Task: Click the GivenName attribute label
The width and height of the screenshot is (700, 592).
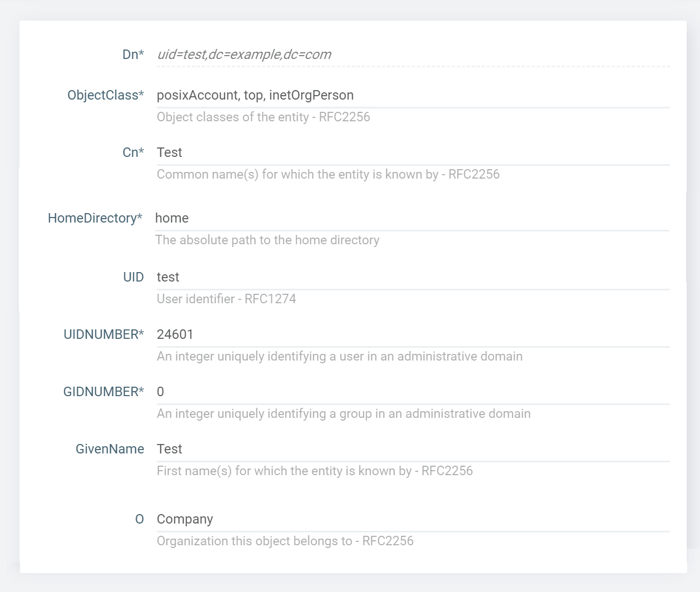Action: [x=110, y=448]
